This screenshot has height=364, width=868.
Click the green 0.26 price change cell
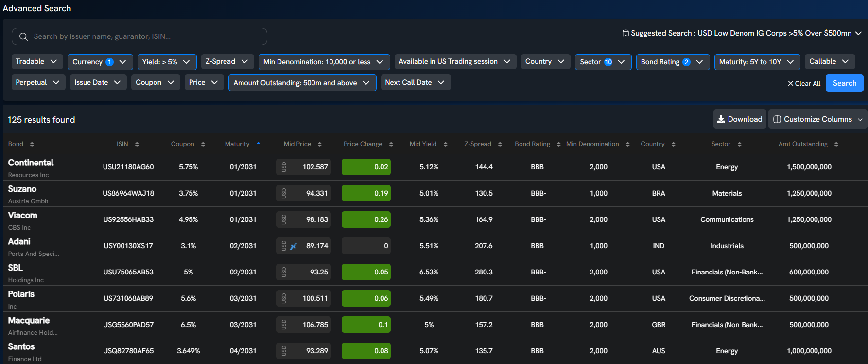pos(366,219)
